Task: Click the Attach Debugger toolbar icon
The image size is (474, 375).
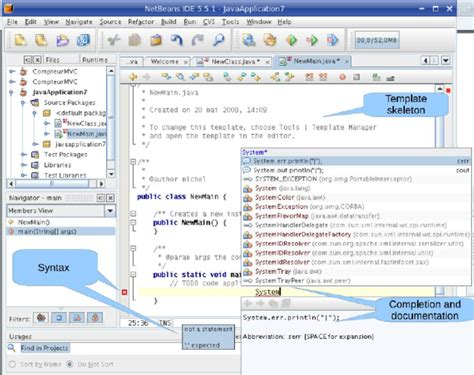Action: tap(332, 40)
